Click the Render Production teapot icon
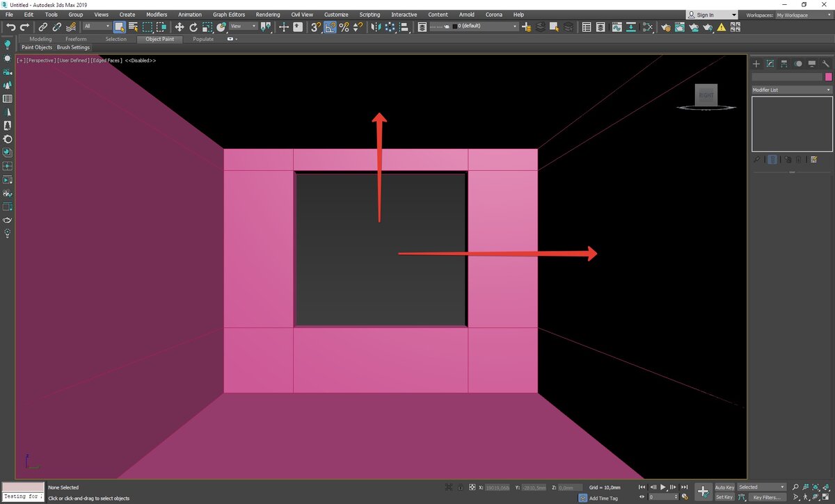The width and height of the screenshot is (835, 504). click(707, 27)
